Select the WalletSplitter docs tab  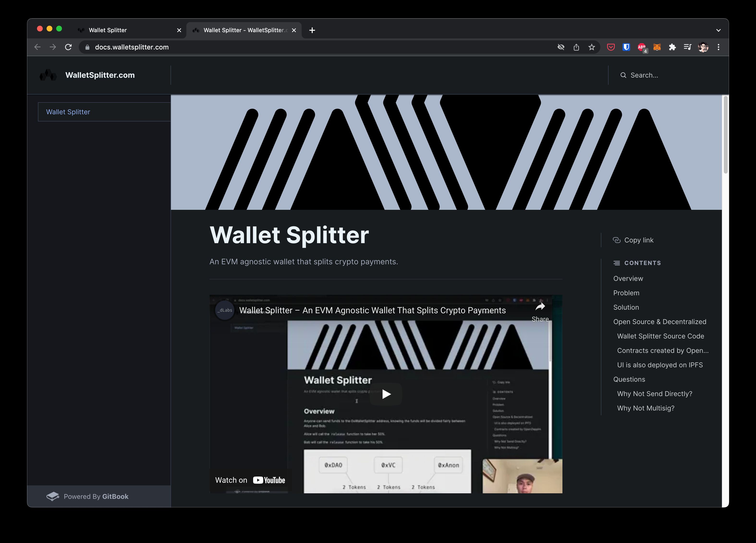tap(244, 30)
